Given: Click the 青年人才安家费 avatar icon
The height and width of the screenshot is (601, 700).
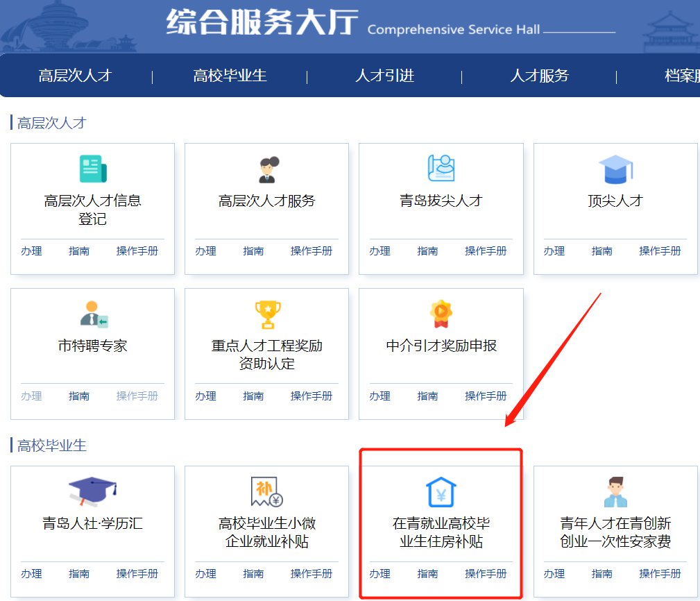Looking at the screenshot, I should click(615, 492).
